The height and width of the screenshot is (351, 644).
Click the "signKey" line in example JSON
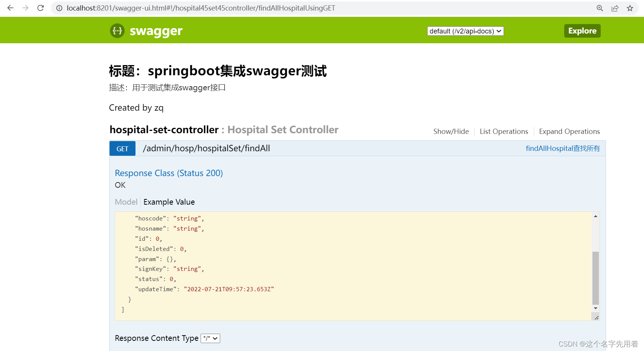point(169,269)
